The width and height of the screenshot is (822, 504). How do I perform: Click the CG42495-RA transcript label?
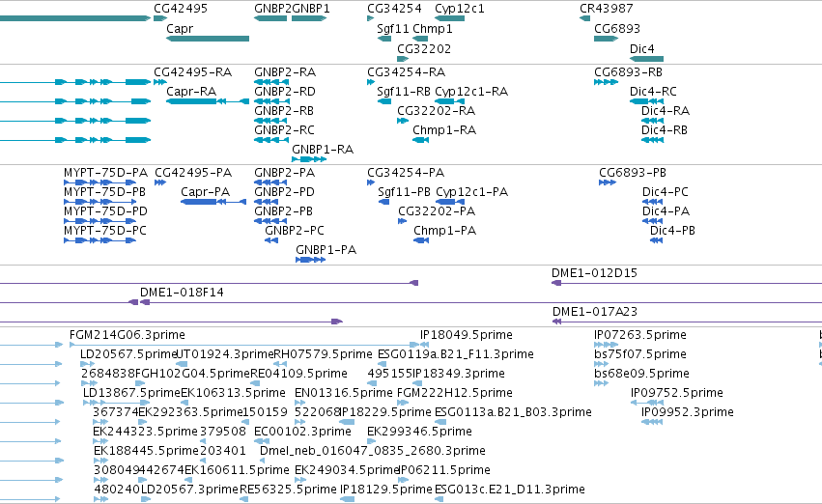point(192,71)
